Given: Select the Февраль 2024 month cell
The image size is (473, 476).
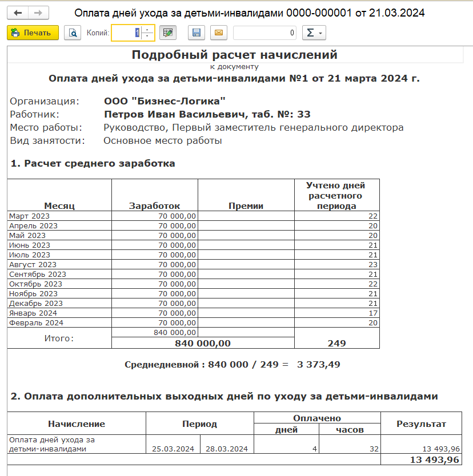Looking at the screenshot, I should [x=59, y=323].
